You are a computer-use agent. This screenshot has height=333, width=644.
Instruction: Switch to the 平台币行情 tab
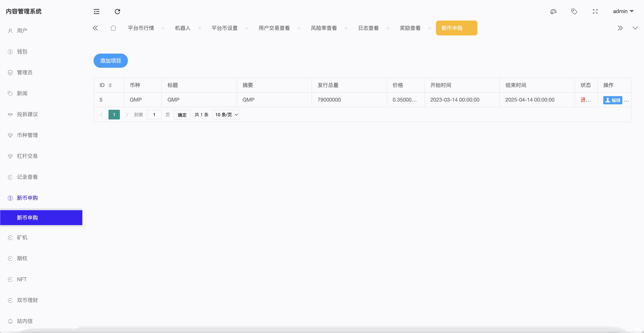pos(141,28)
